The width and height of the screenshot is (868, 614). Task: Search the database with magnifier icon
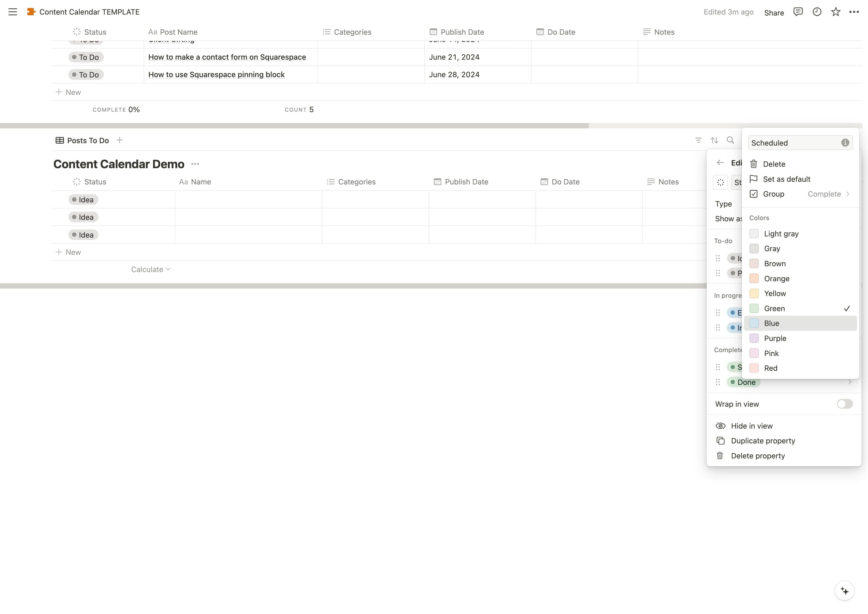(730, 140)
